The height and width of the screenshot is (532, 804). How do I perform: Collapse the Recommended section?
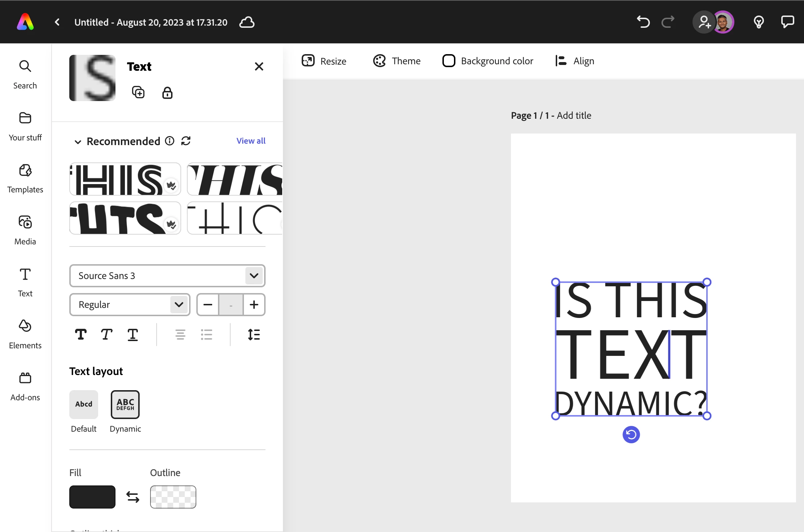[78, 142]
